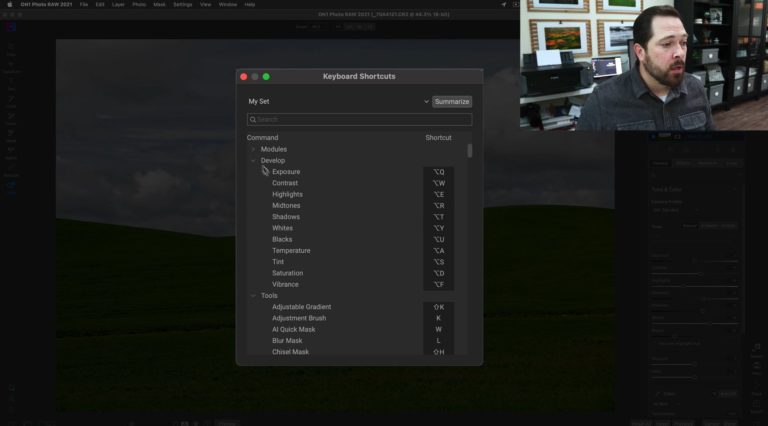Edit the Shadows shortcut cell
The height and width of the screenshot is (426, 768).
pos(438,217)
